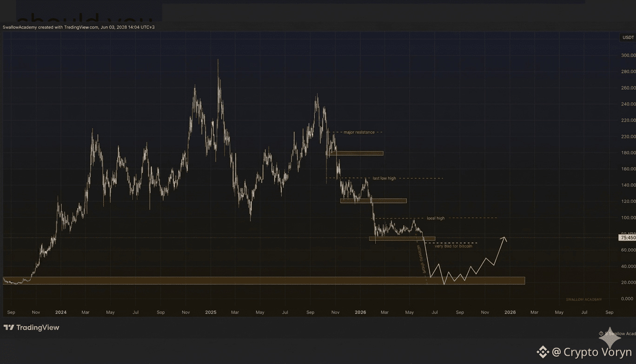
Task: Click the SwallowAcademy created-with header text
Action: 79,27
